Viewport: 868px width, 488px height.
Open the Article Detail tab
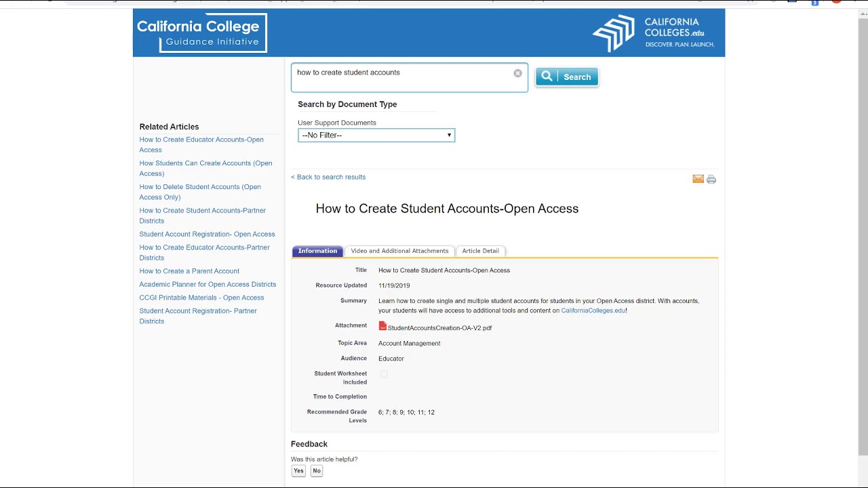pyautogui.click(x=480, y=251)
